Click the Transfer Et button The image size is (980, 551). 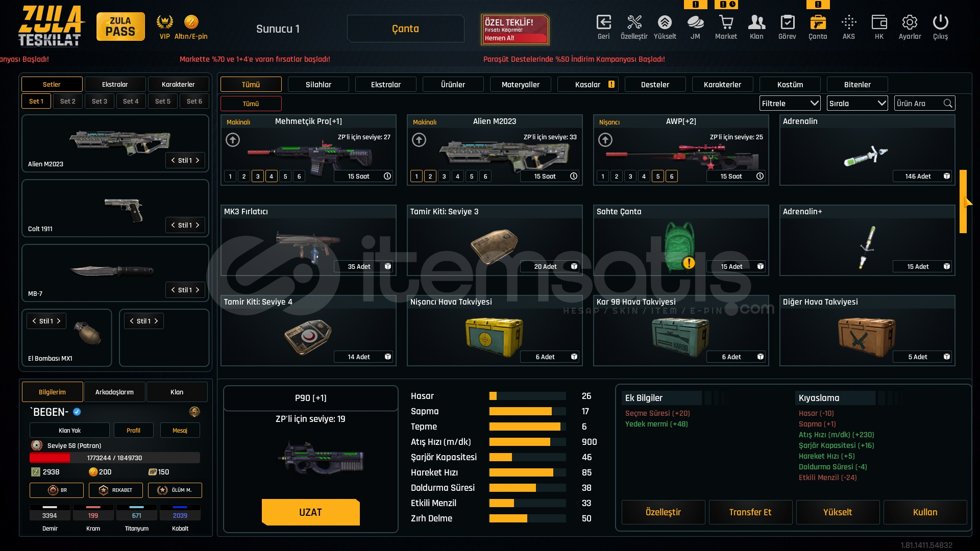tap(750, 512)
